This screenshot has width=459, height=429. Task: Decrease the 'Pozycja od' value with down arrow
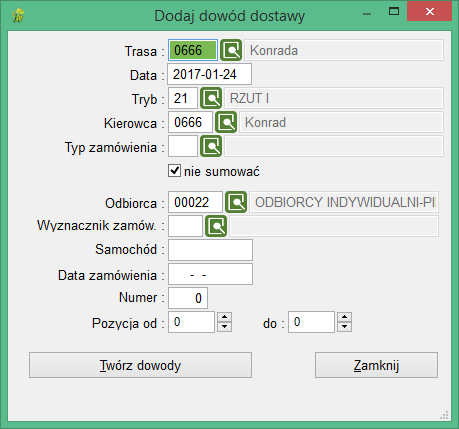224,326
